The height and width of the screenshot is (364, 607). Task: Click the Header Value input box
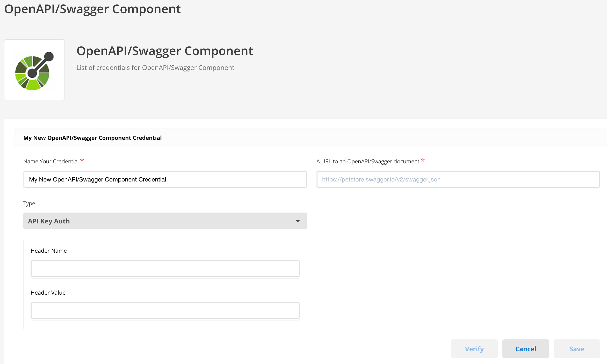pyautogui.click(x=165, y=311)
